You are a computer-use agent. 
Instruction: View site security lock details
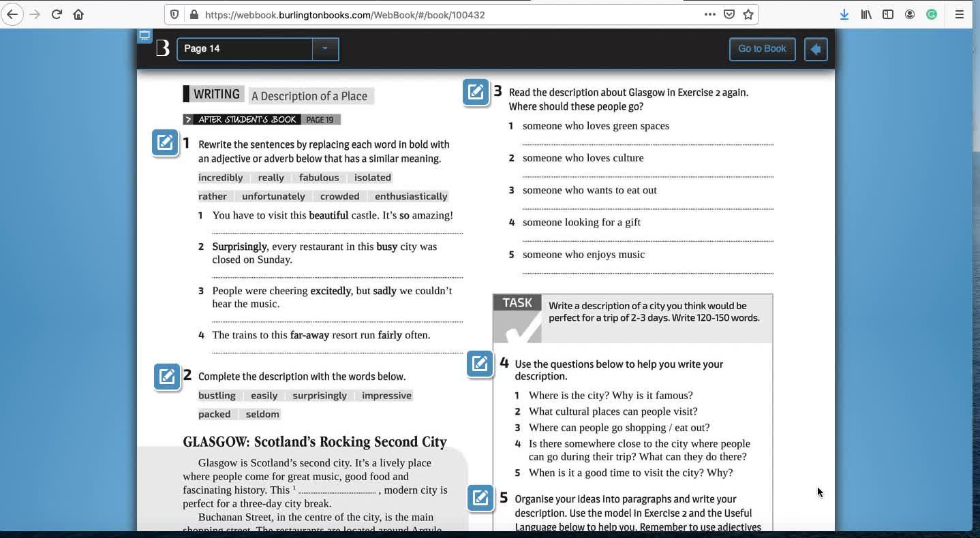[x=194, y=14]
